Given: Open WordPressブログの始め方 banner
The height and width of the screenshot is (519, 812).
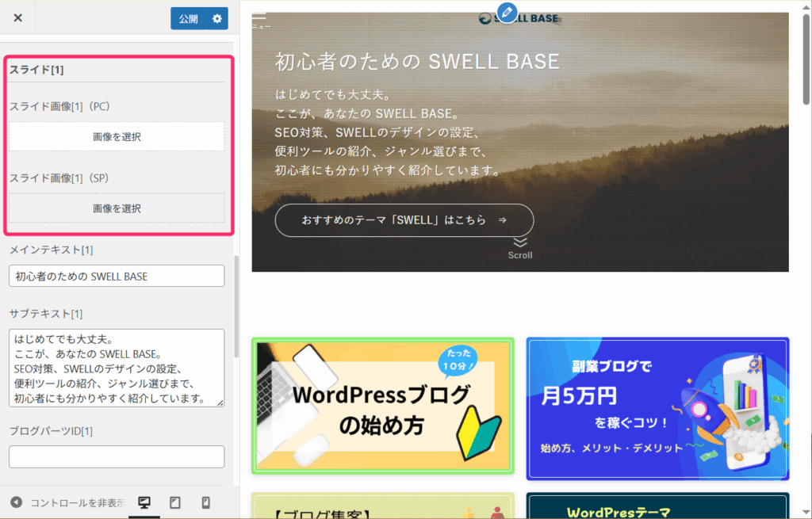Looking at the screenshot, I should click(383, 406).
